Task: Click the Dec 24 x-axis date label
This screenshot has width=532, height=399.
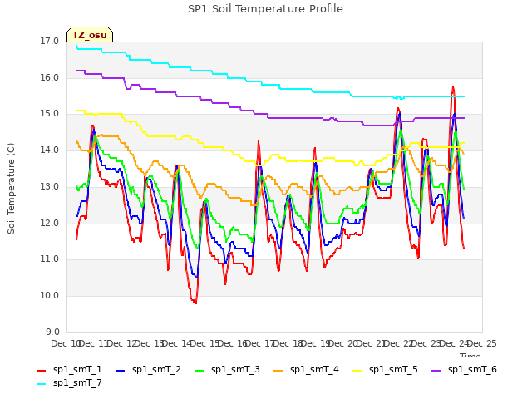Action: coord(454,343)
